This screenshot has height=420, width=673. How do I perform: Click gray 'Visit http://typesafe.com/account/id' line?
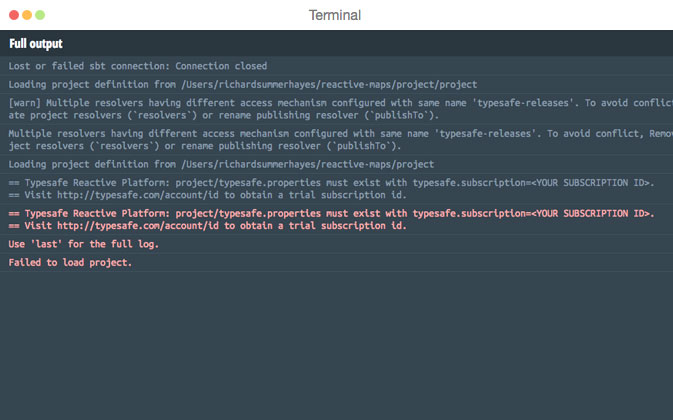(x=207, y=195)
